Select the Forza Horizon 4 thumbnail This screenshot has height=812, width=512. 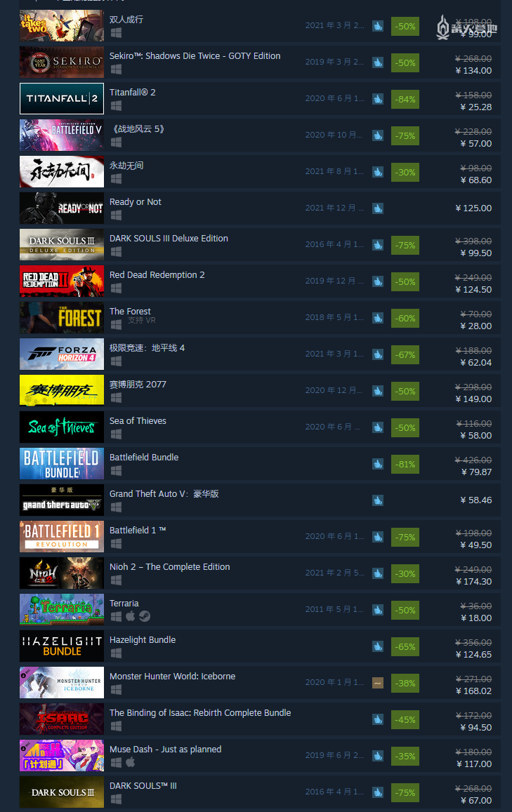click(x=62, y=354)
